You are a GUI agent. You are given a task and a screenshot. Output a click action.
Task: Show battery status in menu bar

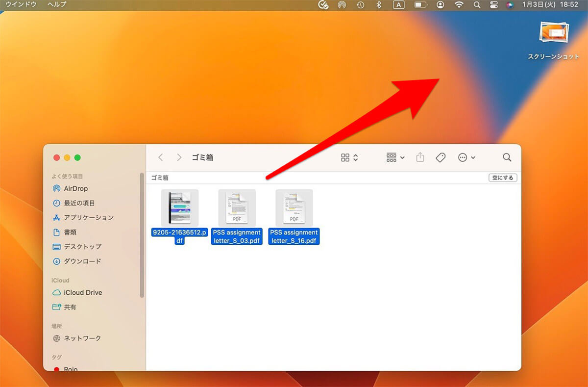[420, 4]
